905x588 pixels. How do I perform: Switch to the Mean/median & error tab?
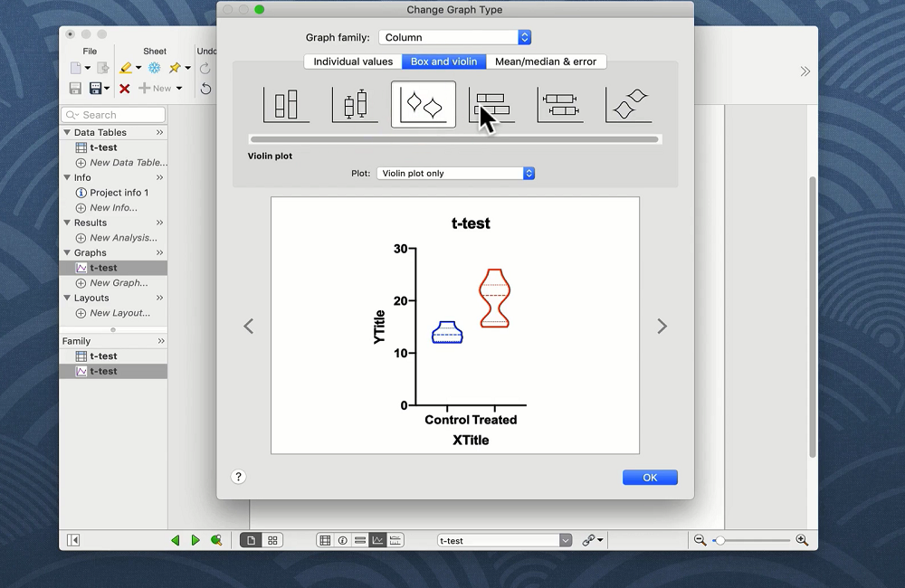click(546, 62)
